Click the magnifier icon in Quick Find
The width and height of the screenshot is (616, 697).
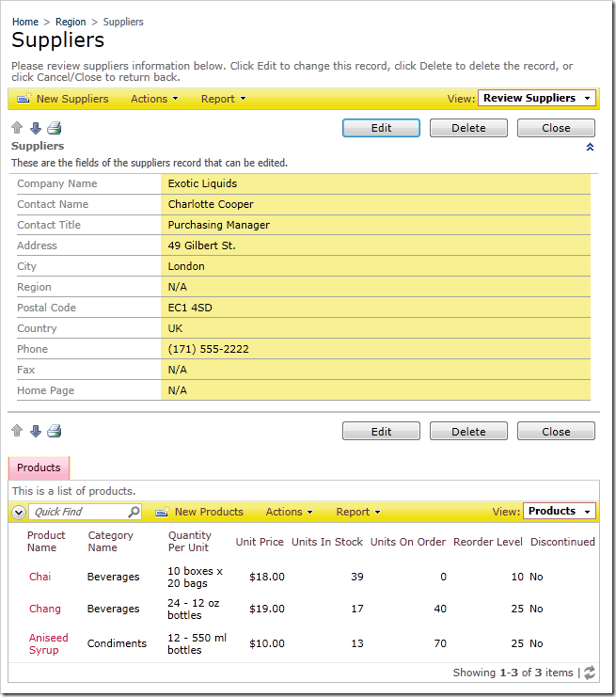[x=134, y=513]
